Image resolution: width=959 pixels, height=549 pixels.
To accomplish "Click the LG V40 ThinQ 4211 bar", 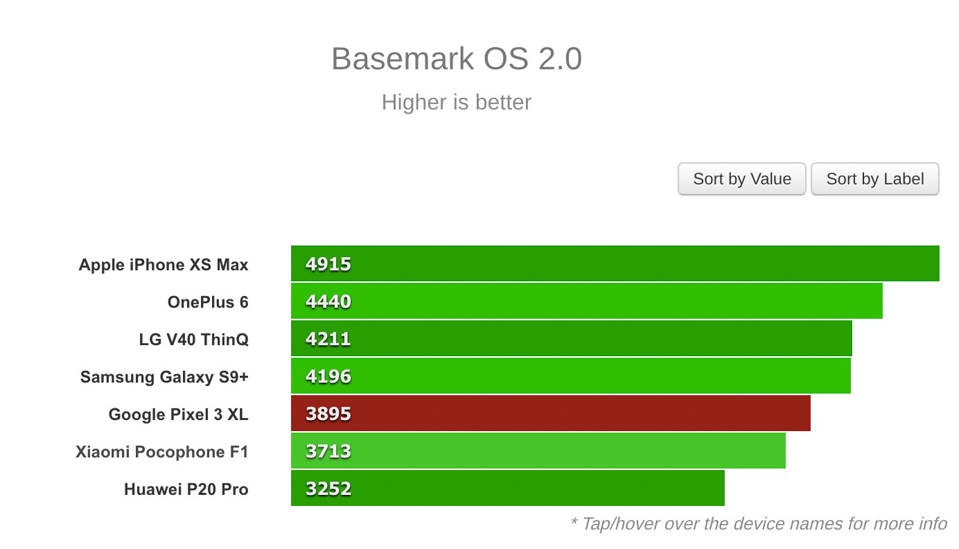I will 571,339.
